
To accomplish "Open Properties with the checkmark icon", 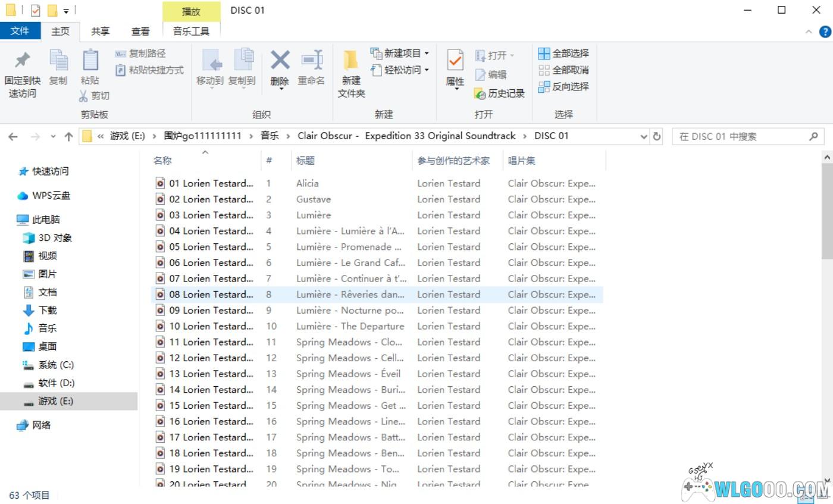I will coord(455,61).
